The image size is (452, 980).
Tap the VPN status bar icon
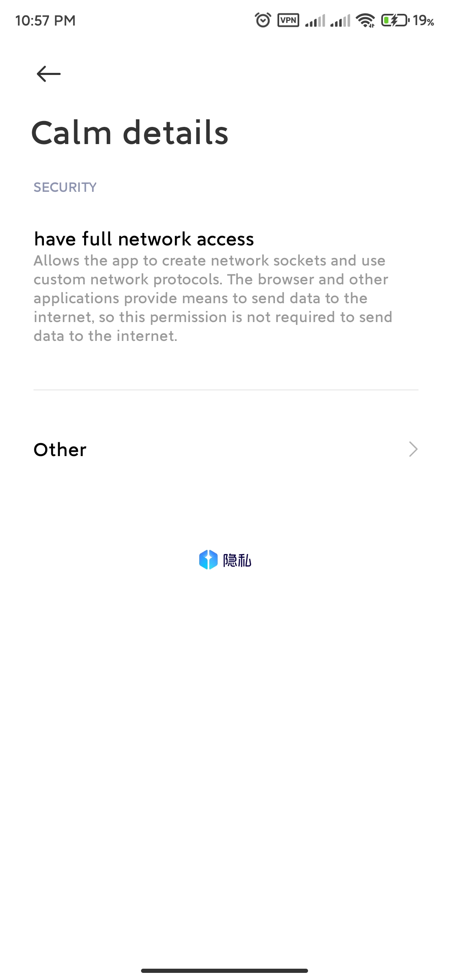coord(288,20)
